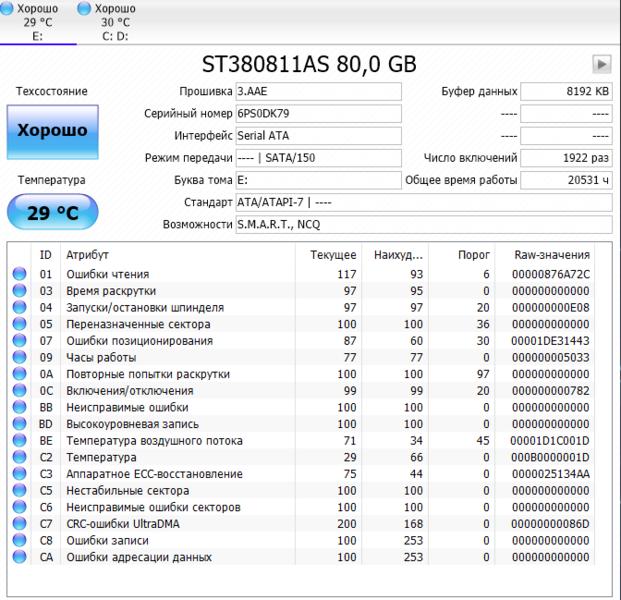Screen dimensions: 621x600
Task: Click status circle for Запуски/остановки шпинделя
Action: 19,307
